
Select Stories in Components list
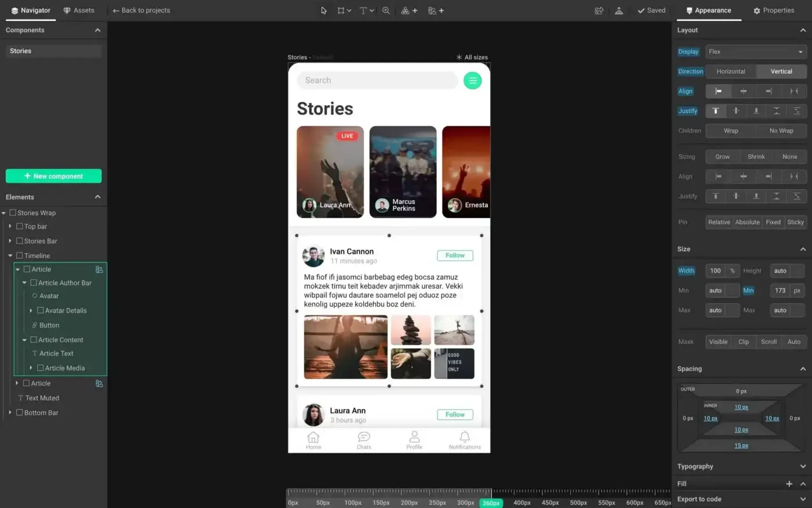tap(53, 51)
